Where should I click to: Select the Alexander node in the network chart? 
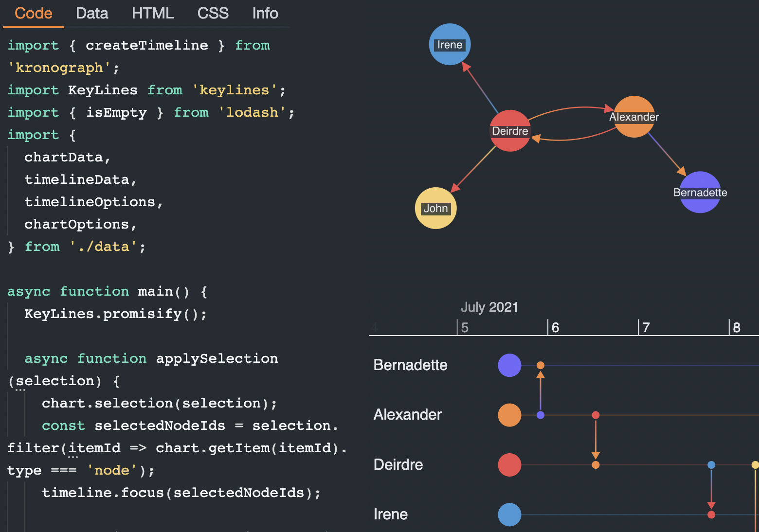[634, 117]
